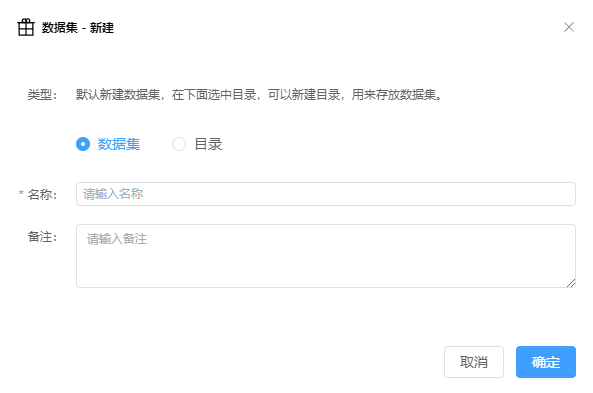Click the 名称 field label
Viewport: 593px width, 393px height.
pos(42,194)
